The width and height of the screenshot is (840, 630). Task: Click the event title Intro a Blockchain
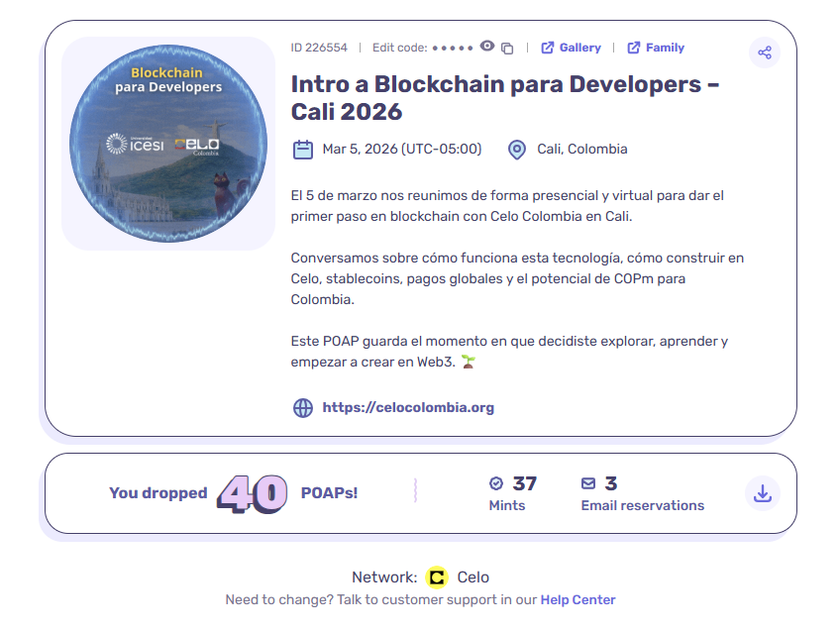point(504,98)
